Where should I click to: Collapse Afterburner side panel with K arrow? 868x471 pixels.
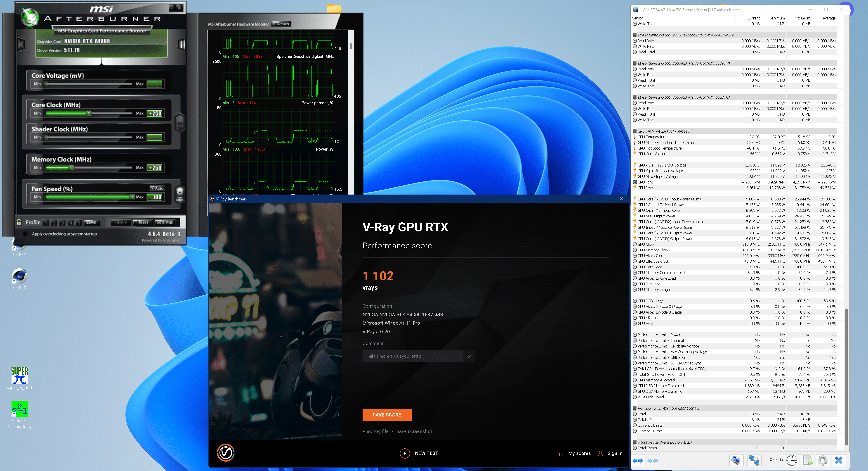pyautogui.click(x=21, y=44)
